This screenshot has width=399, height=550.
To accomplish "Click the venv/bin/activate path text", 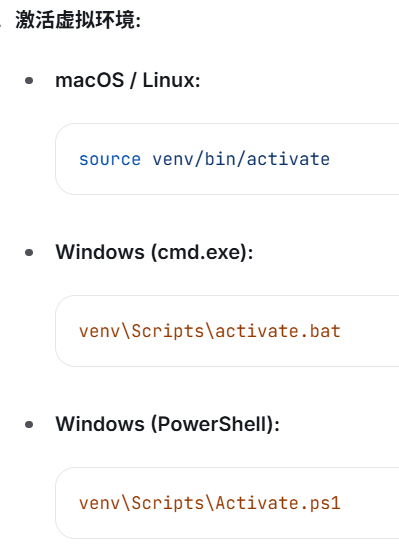I will 241,159.
